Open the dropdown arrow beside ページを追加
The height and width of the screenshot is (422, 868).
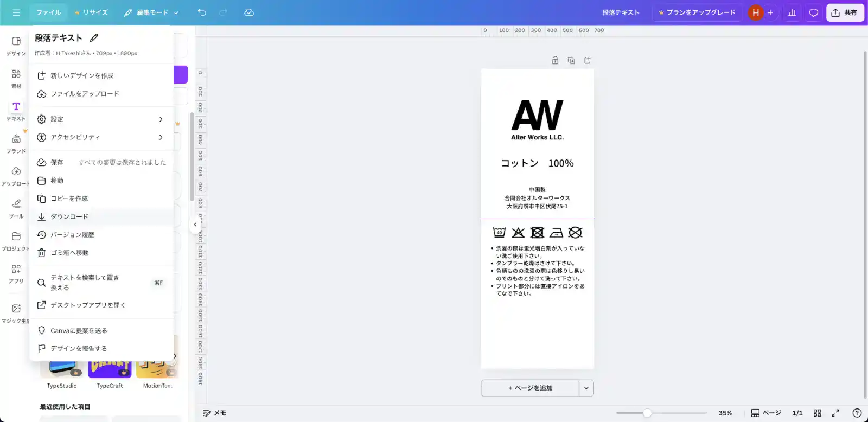[x=586, y=388]
